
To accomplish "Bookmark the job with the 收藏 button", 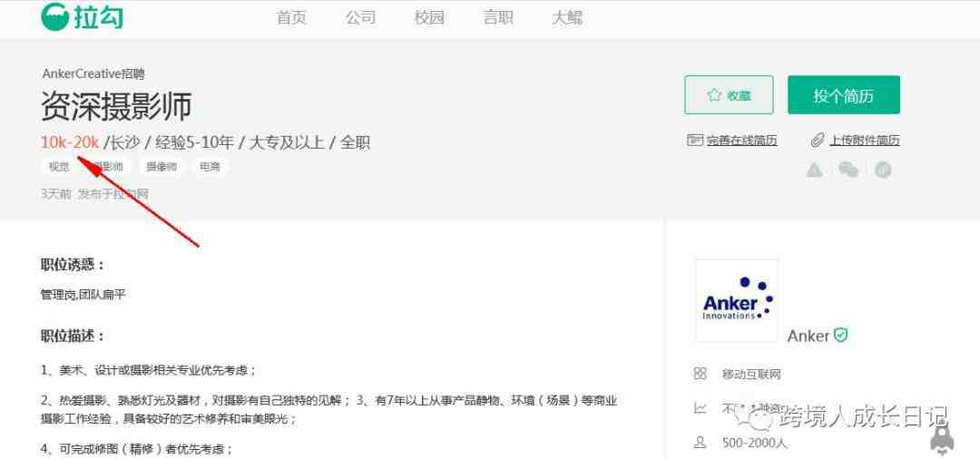I will tap(729, 95).
